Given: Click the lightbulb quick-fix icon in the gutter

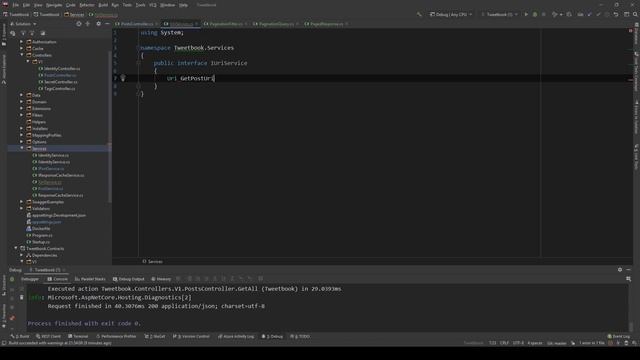Looking at the screenshot, I should click(123, 78).
